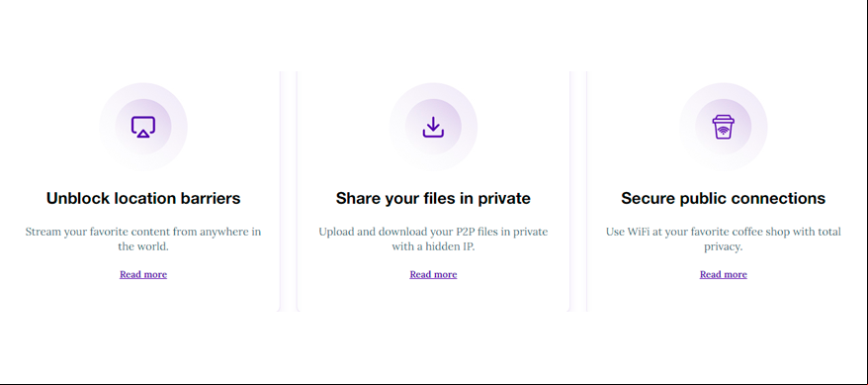Click the line 'Upload and download your P2P files'
Screen dimensions: 868x385
(433, 232)
